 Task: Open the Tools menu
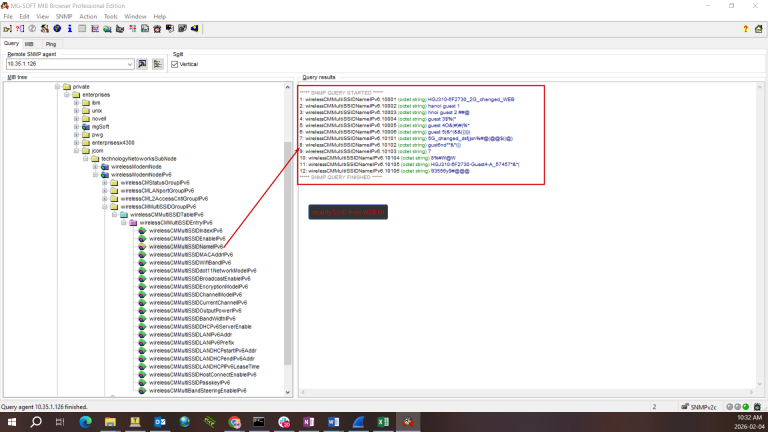pos(111,16)
